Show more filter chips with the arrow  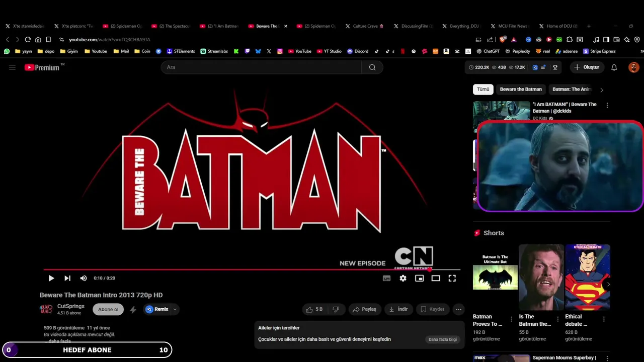pyautogui.click(x=602, y=89)
